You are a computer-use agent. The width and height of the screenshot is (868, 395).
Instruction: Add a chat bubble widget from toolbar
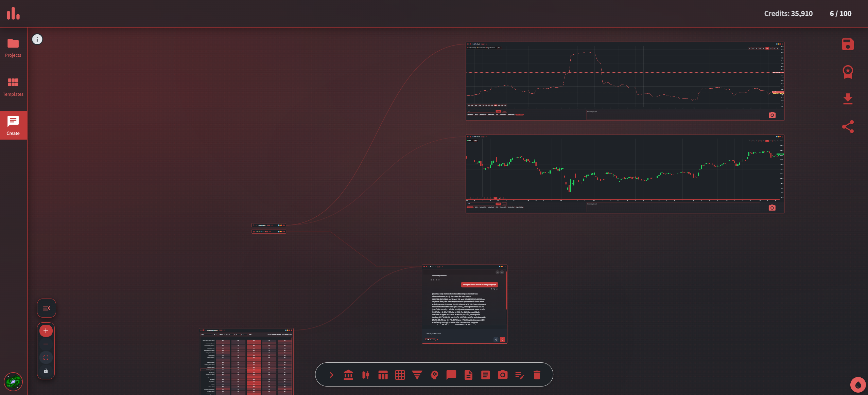pos(451,375)
